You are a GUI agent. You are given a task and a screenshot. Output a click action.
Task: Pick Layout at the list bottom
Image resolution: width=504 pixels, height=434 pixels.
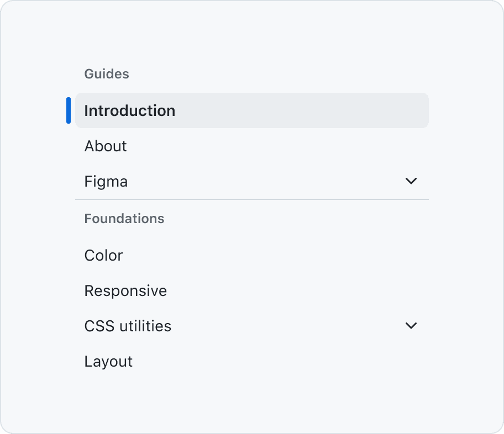[x=108, y=362]
